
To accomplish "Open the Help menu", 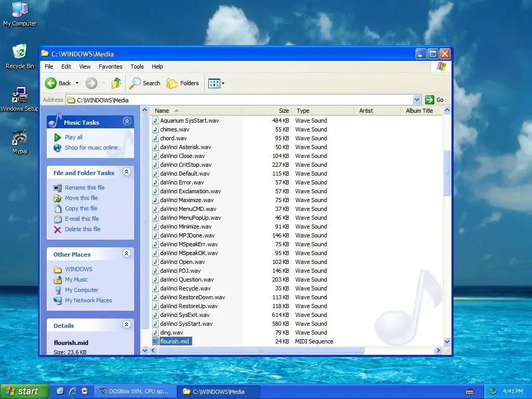I will [x=157, y=66].
